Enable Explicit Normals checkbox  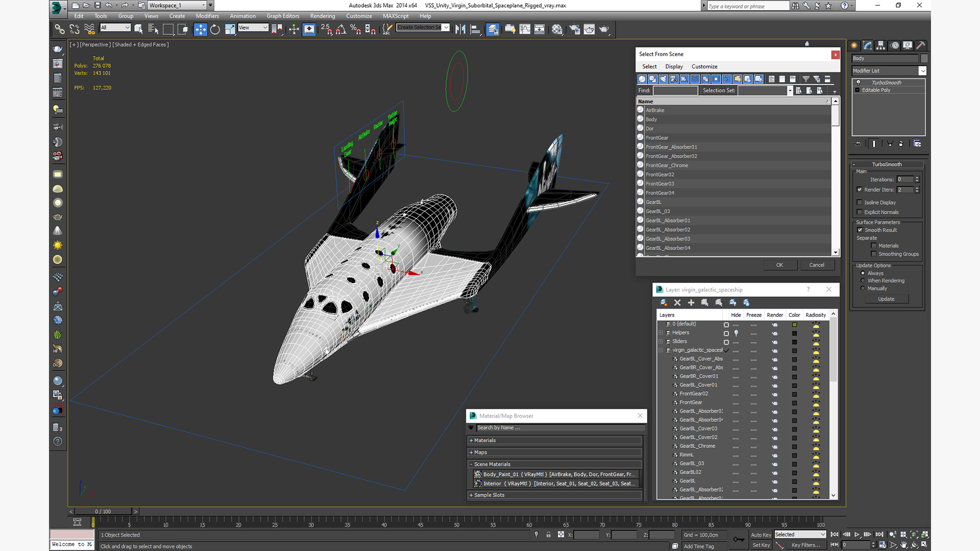point(860,212)
